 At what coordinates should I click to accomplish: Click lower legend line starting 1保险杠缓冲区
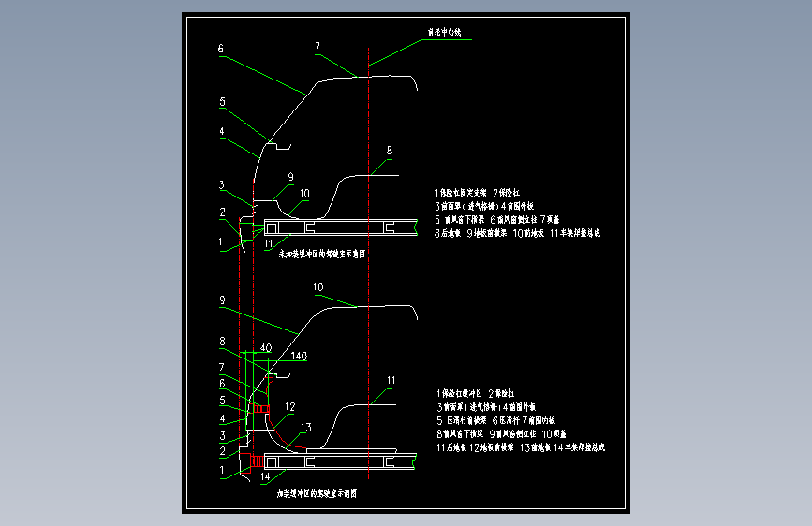(x=476, y=393)
